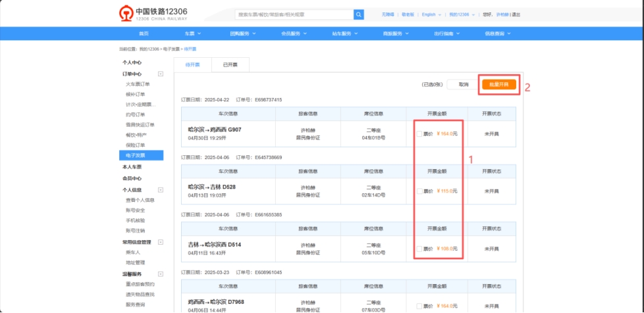Click the 鸡西西→哈尔滨 D7968 train text

coord(215,302)
